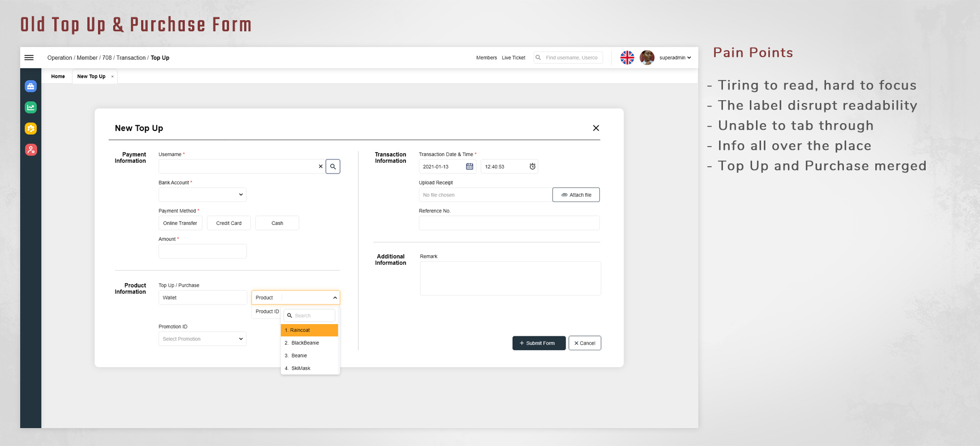Open the red user sidebar icon
The width and height of the screenshot is (980, 446).
click(x=31, y=149)
